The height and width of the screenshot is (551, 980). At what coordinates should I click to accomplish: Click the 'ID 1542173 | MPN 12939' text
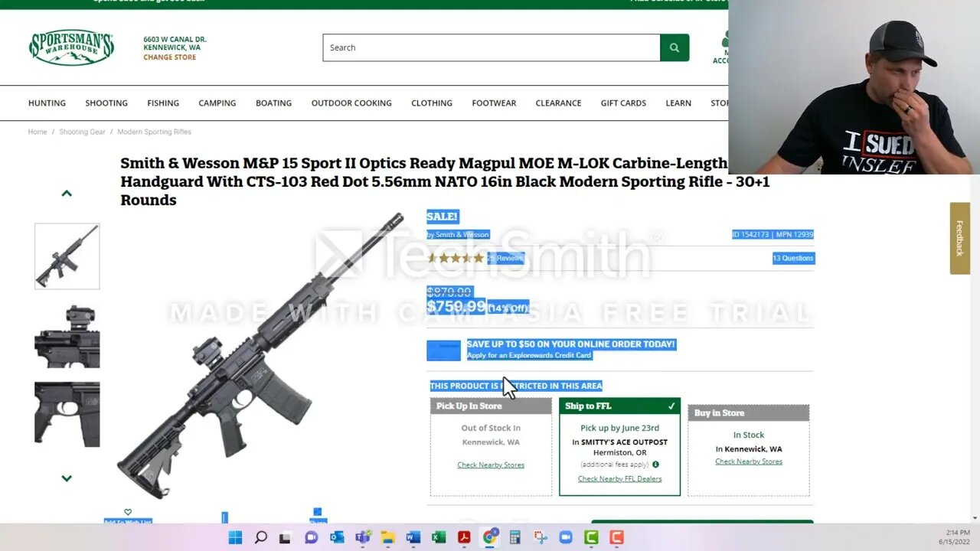tap(773, 235)
